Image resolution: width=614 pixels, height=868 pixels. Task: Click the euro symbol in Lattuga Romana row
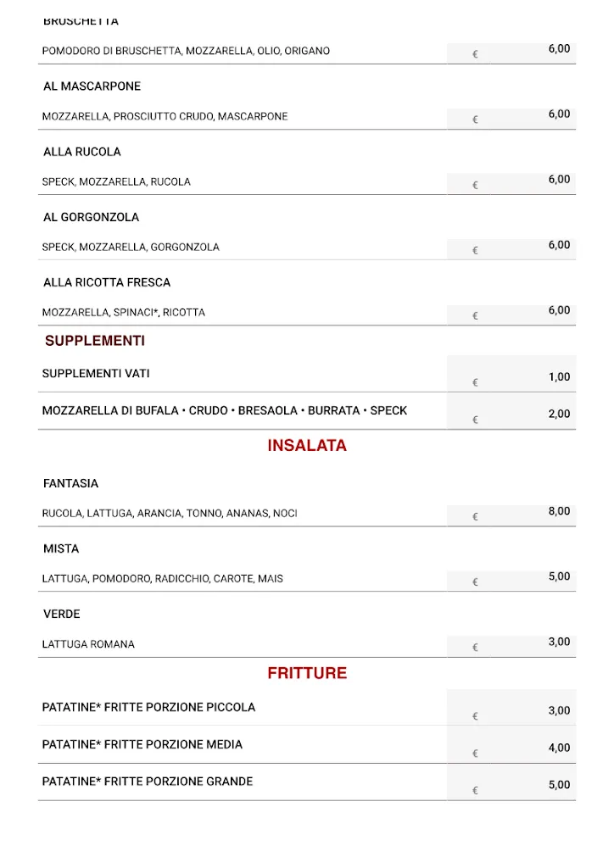point(475,648)
